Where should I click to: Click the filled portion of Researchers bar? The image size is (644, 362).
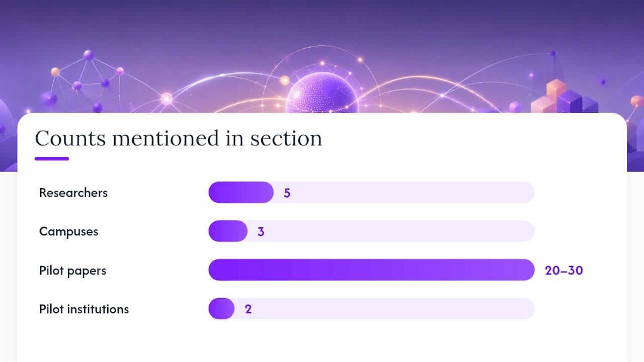241,193
